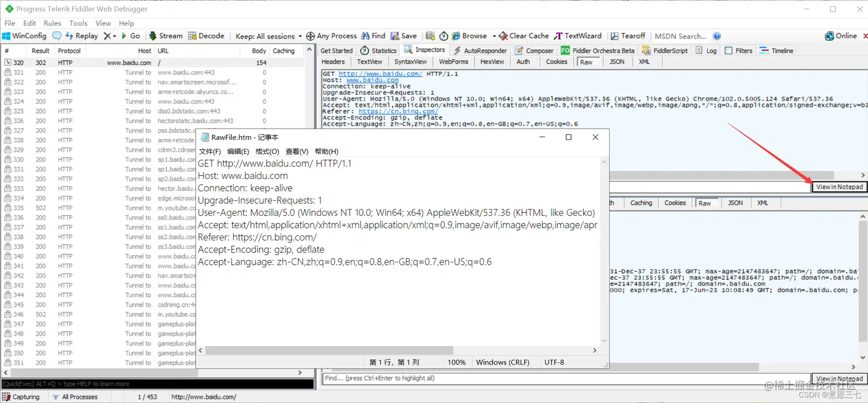Click the MSDN Search field
This screenshot has height=403, width=868.
(680, 36)
